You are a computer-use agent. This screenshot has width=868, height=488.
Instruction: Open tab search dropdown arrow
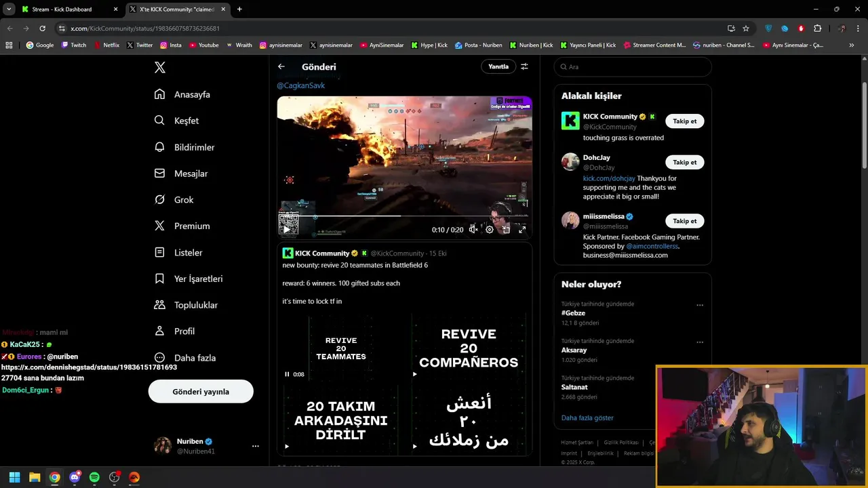coord(9,9)
